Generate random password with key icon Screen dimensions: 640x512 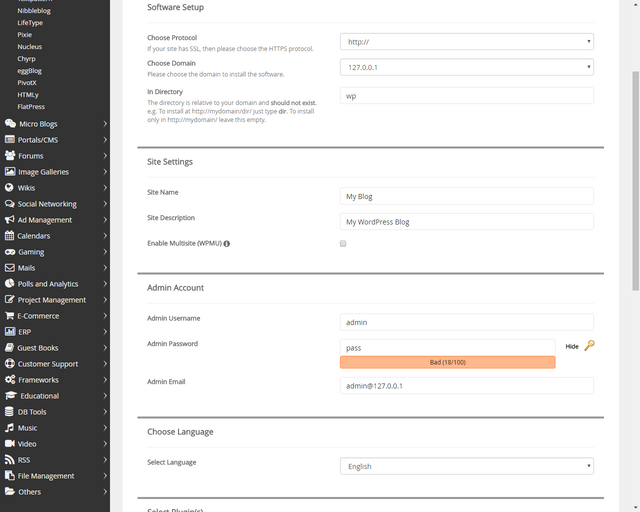589,346
